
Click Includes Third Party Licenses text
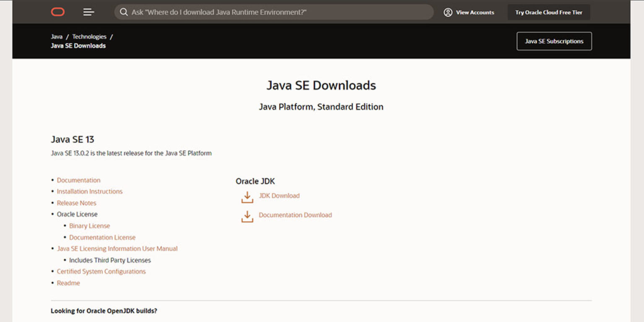[x=110, y=260]
